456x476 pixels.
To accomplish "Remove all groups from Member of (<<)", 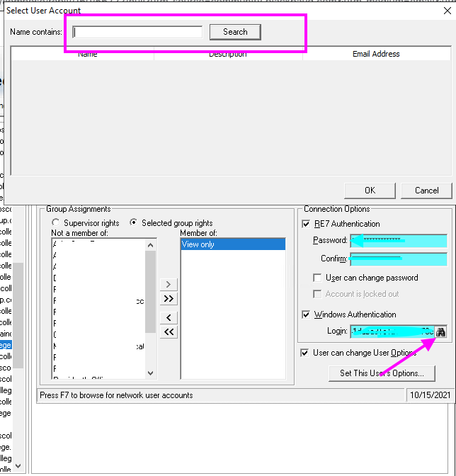I will click(169, 331).
